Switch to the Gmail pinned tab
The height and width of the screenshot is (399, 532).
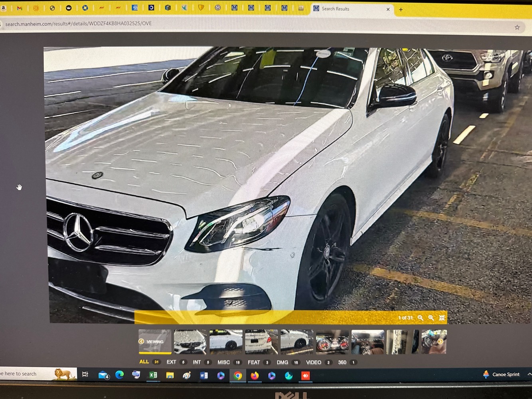coord(20,8)
